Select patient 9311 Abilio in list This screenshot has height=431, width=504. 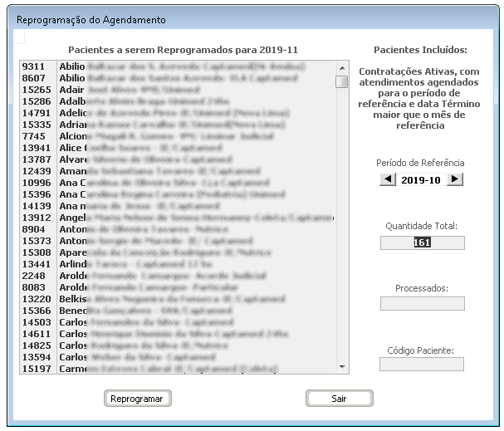tap(166, 66)
